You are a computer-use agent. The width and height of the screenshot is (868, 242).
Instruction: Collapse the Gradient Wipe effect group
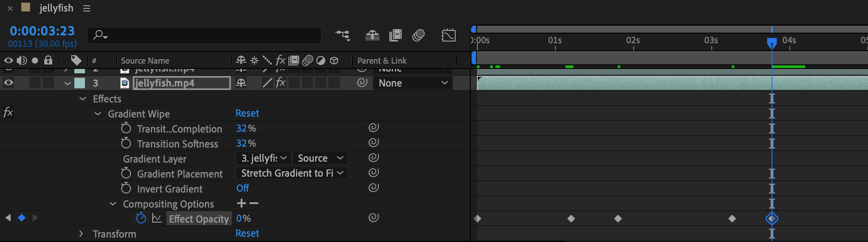[x=98, y=114]
